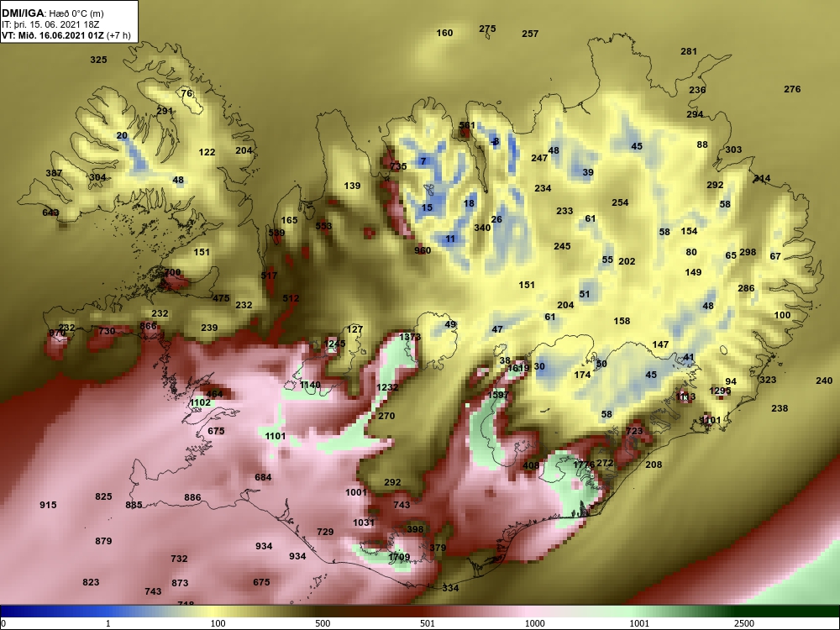This screenshot has width=840, height=630.
Task: Select the map value 158
Action: click(x=622, y=322)
